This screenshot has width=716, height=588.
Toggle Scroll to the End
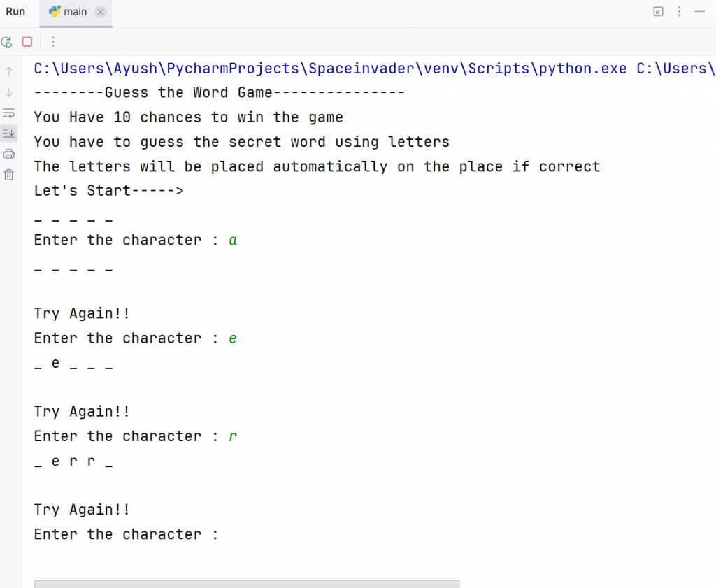point(8,134)
